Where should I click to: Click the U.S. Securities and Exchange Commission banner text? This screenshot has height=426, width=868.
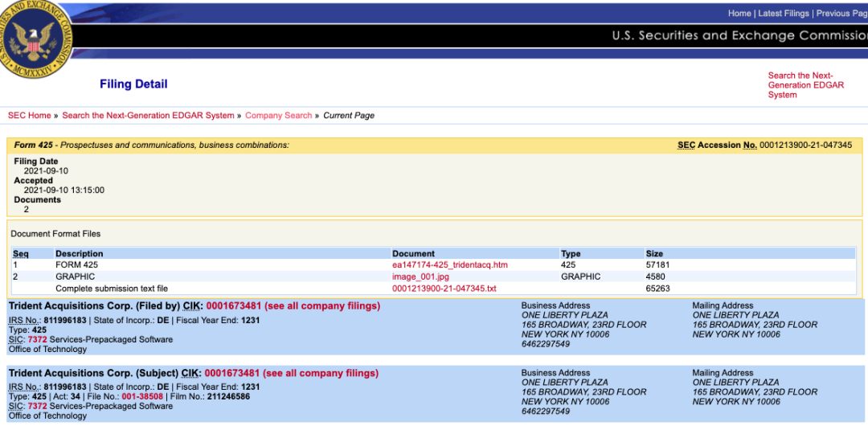click(x=739, y=36)
